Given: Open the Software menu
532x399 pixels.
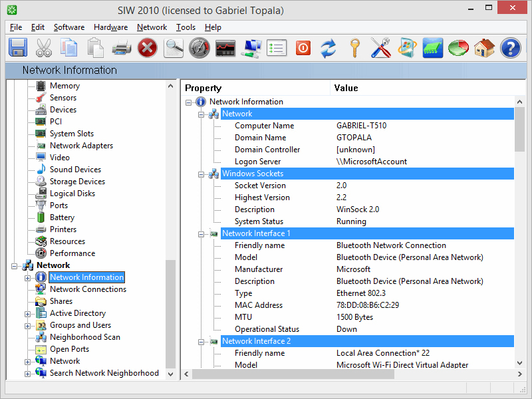Looking at the screenshot, I should coord(69,27).
